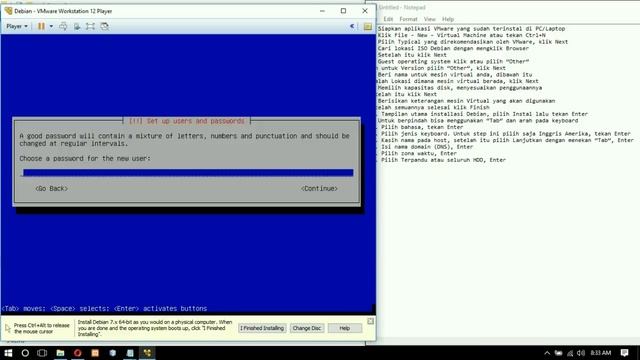
Task: Click the Notepad line "Pilih zona waktu, Enter"
Action: (419, 153)
